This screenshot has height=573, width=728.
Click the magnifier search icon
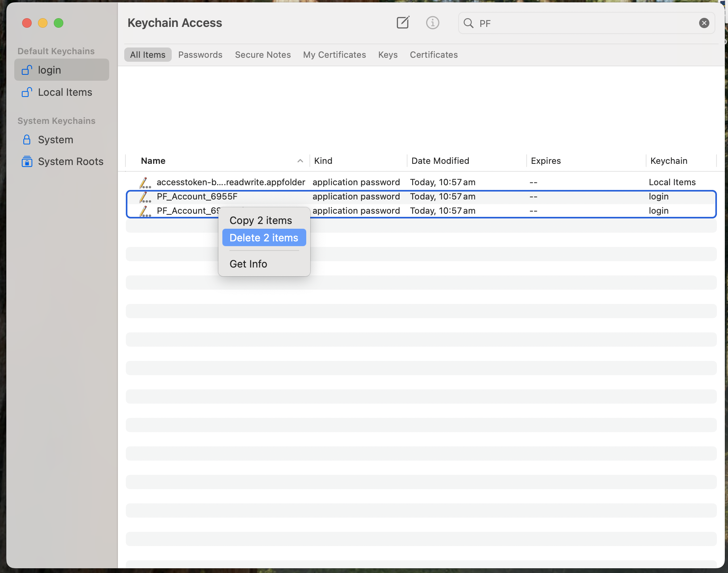[x=468, y=23]
